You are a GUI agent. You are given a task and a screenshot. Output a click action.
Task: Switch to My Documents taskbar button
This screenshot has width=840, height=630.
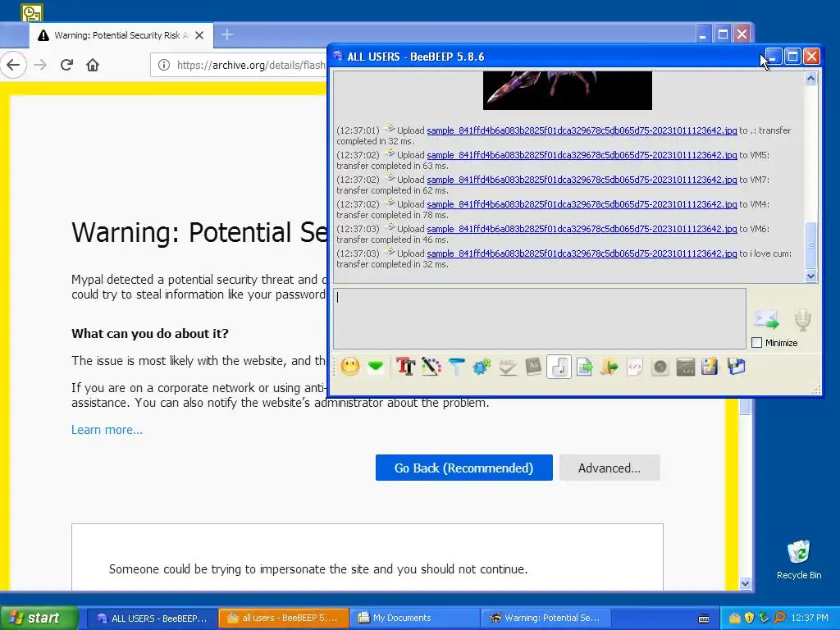pyautogui.click(x=415, y=619)
